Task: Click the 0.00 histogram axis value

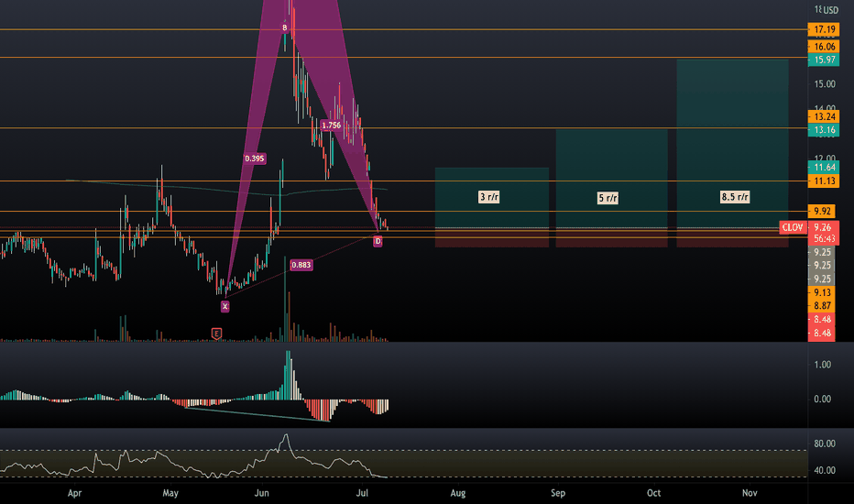Action: pos(822,399)
